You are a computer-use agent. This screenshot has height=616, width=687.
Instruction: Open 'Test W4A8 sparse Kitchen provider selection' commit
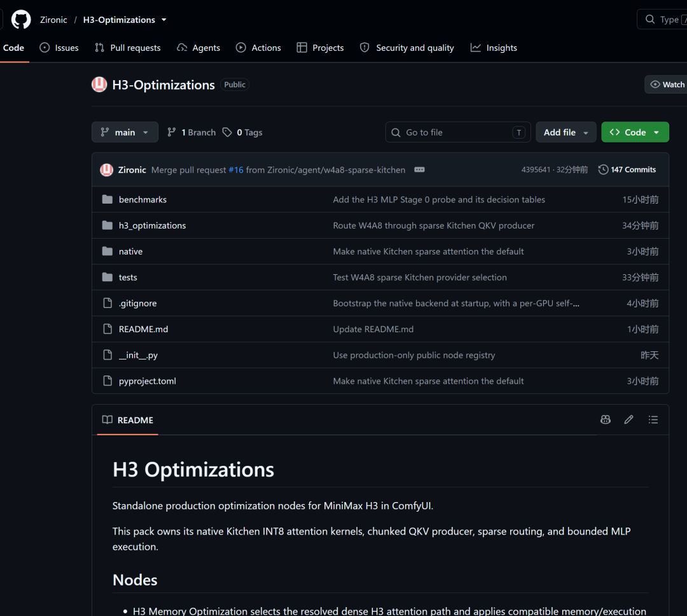point(420,277)
